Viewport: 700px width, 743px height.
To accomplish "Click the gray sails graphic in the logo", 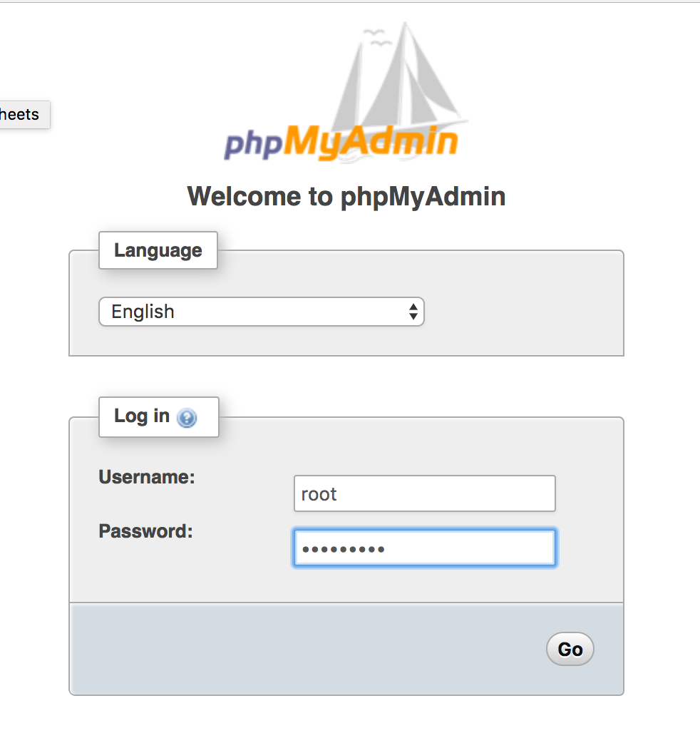I will [388, 78].
